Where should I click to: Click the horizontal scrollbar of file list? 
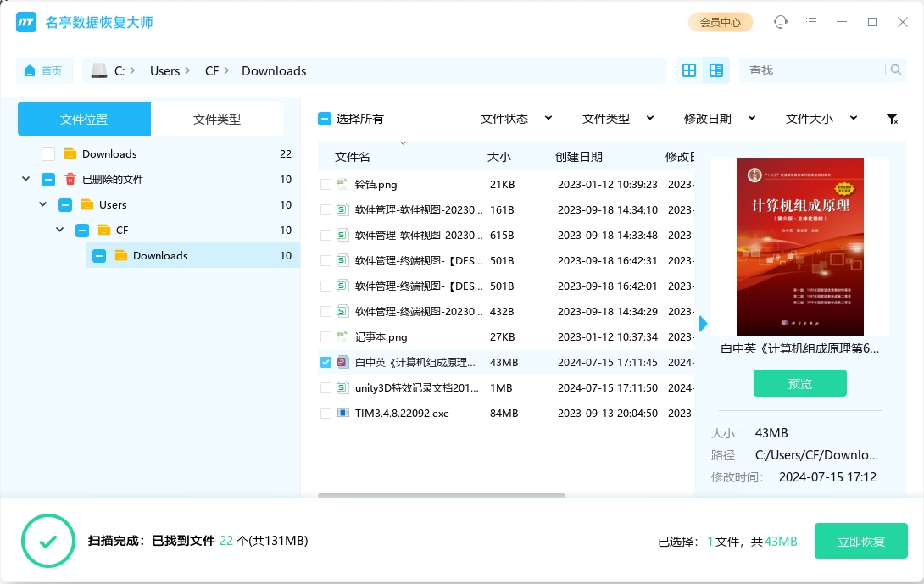point(442,496)
